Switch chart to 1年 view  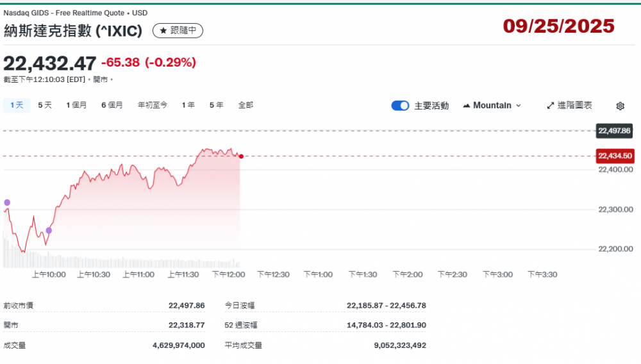click(x=188, y=105)
